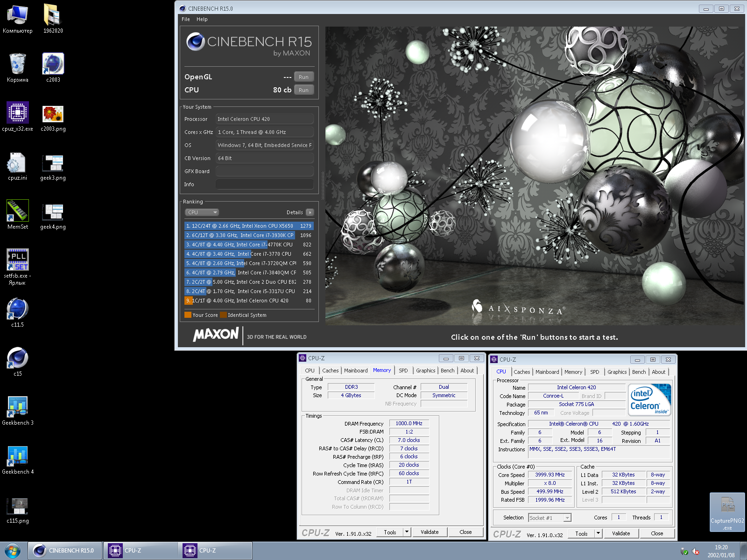Run the CPU benchmark
747x560 pixels.
point(304,90)
